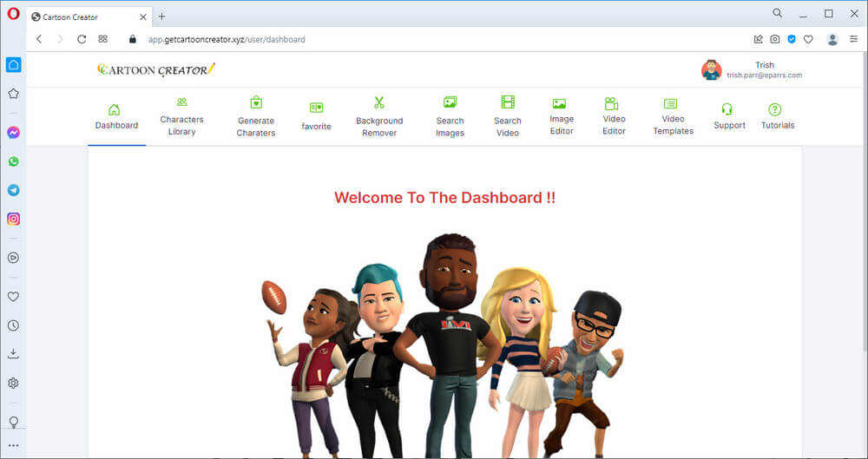Open sidebar three-dots setup menu
The height and width of the screenshot is (459, 868).
[13, 446]
